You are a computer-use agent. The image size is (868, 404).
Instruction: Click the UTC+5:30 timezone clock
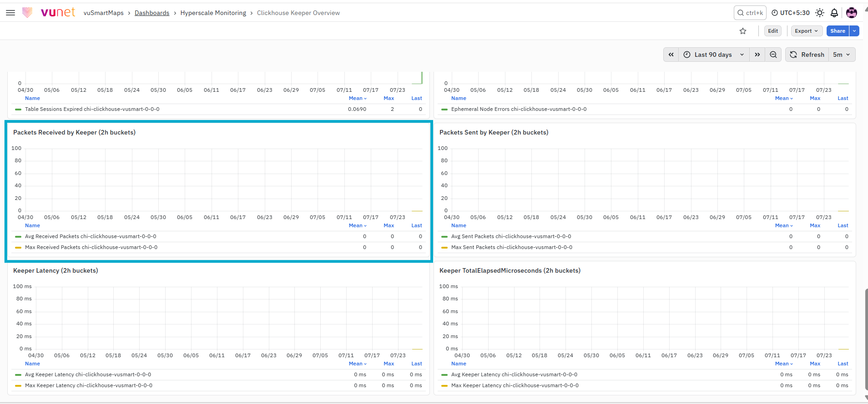(791, 13)
